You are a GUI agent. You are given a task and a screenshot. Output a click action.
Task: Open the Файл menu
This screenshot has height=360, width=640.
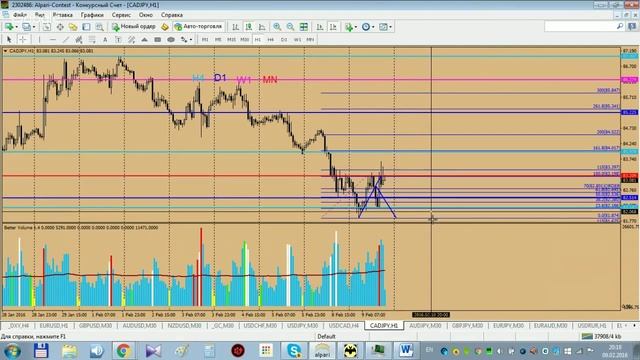(20, 15)
